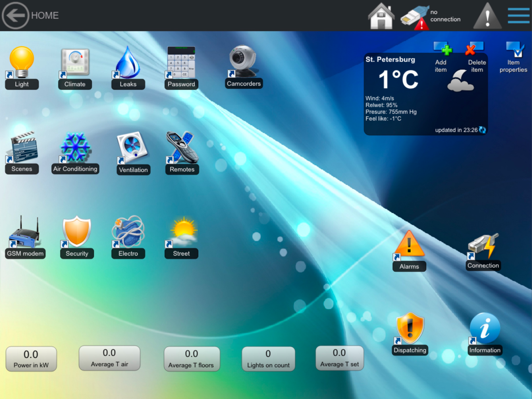Refresh the St. Petersburg weather widget
532x399 pixels.
(x=483, y=130)
